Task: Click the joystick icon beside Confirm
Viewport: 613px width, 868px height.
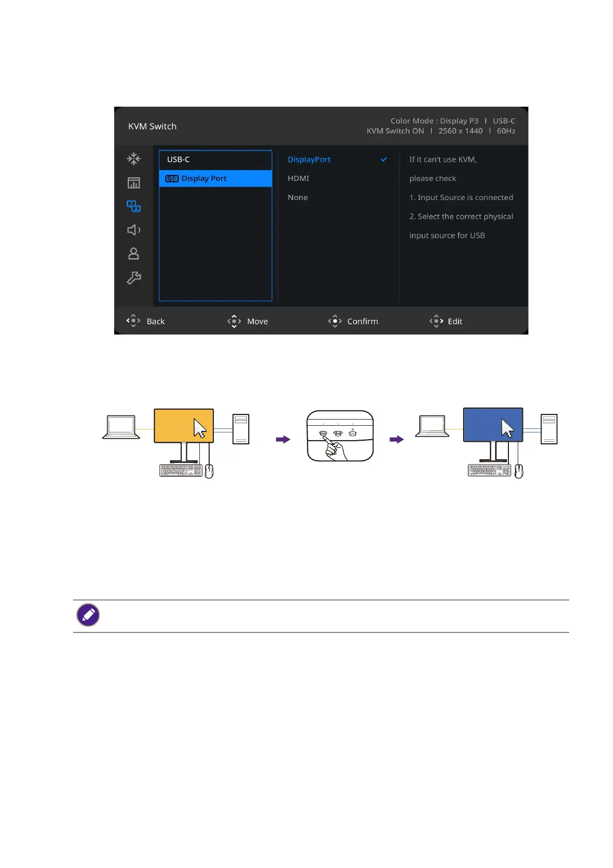Action: [335, 321]
